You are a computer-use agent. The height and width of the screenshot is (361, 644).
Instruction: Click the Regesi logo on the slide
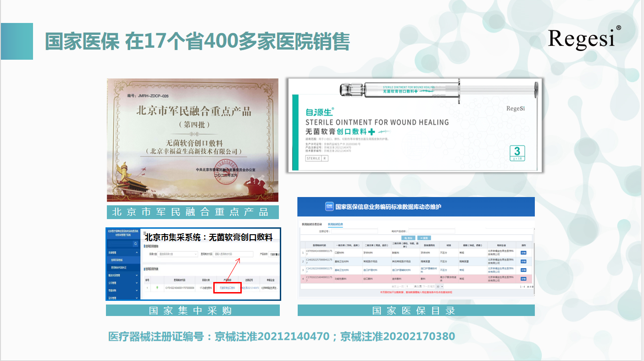[x=584, y=38]
